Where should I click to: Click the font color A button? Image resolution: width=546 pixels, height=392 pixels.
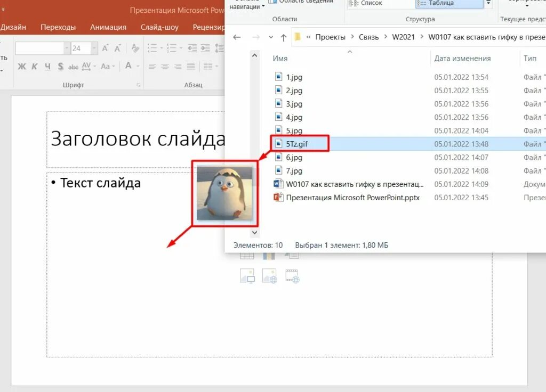tap(129, 66)
